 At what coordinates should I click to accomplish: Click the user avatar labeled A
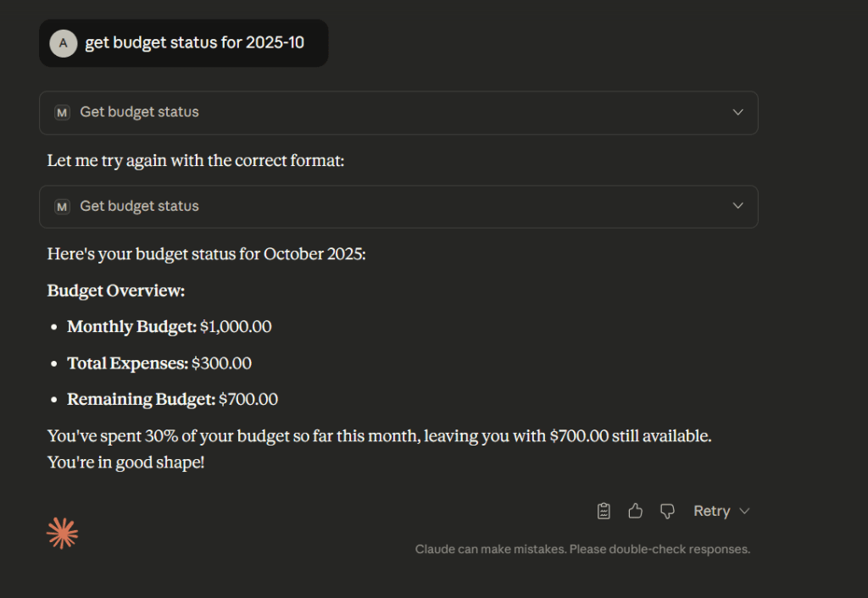tap(63, 42)
